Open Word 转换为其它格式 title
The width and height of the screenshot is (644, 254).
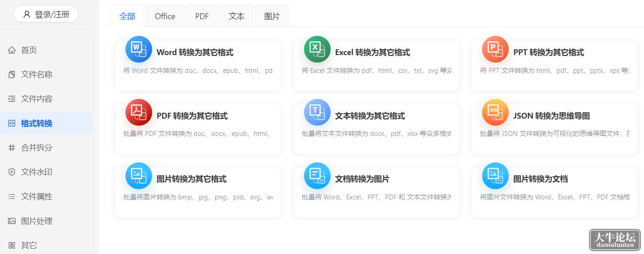(195, 52)
